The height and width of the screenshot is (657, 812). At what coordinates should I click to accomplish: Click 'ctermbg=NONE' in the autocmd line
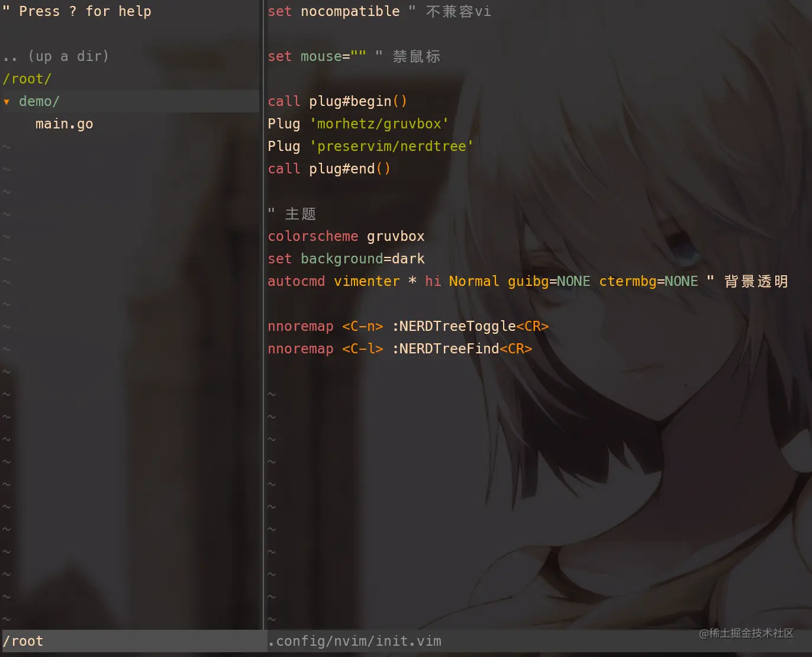point(649,281)
